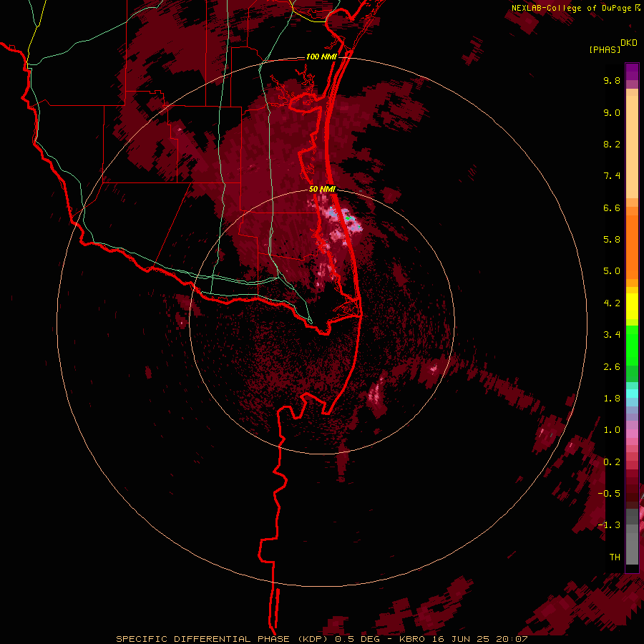Click the 5.8 scale value
The width and height of the screenshot is (644, 644).
[x=612, y=240]
